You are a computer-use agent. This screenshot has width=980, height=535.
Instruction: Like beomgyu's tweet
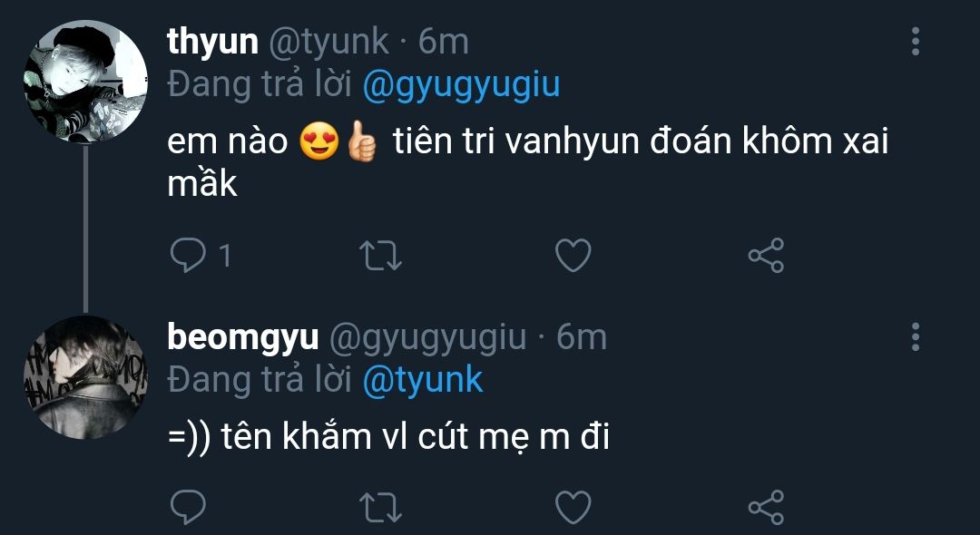coord(573,507)
